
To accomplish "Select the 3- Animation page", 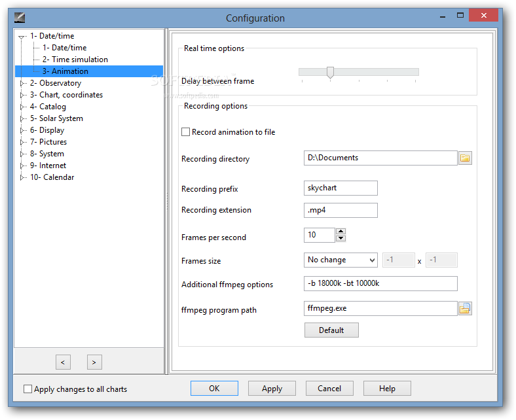I will pyautogui.click(x=65, y=71).
